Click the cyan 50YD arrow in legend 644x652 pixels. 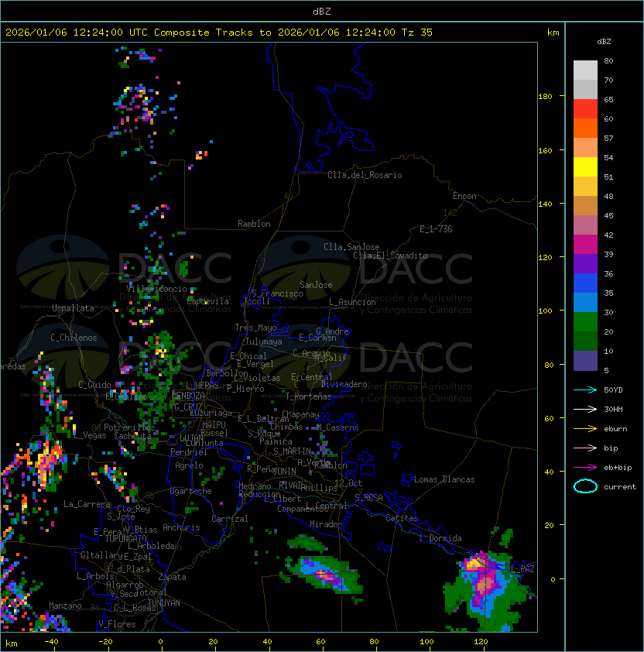click(x=585, y=390)
